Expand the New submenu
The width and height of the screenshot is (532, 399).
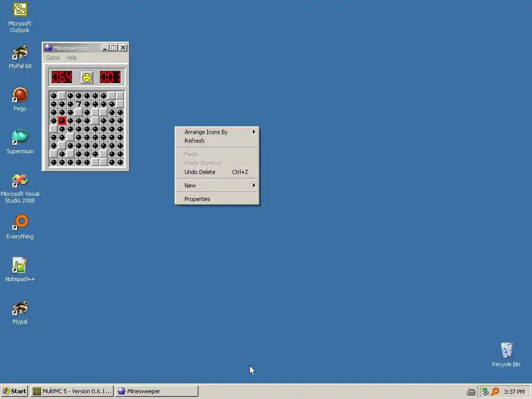(x=217, y=185)
